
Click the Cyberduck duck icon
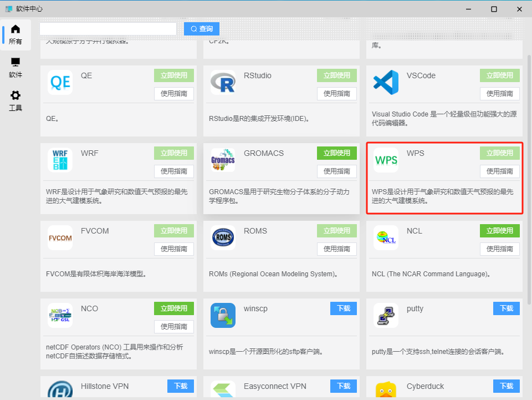[386, 389]
